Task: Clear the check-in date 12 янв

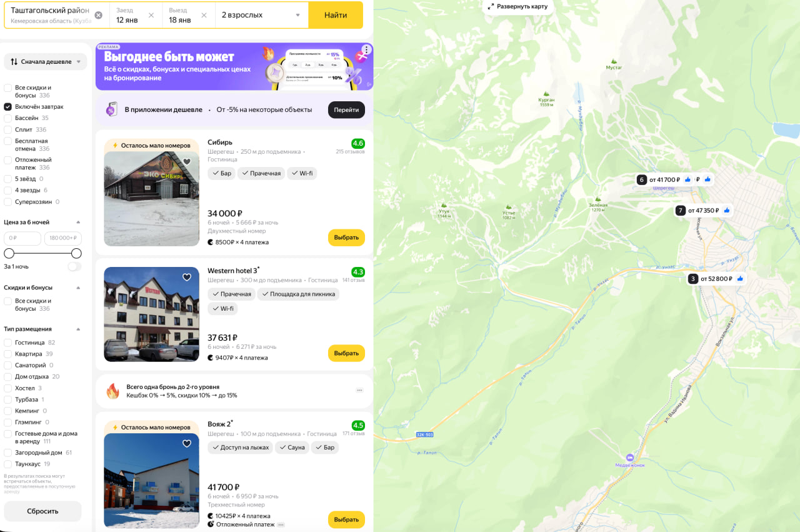Action: (151, 15)
